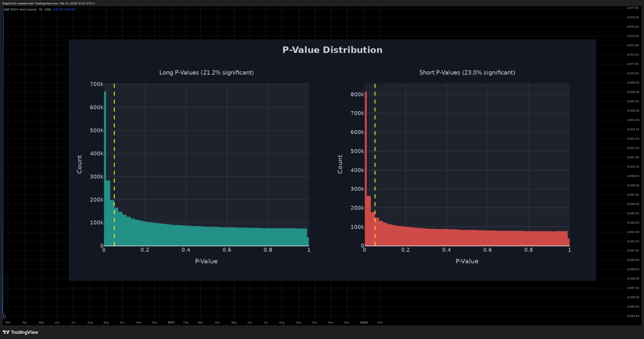Screen dimensions: 644x339
Task: Click the 6,897.00 price scale label
Action: (633, 195)
